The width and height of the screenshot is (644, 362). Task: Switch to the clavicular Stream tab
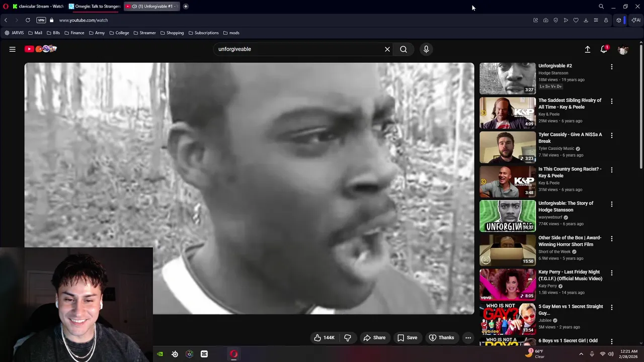[38, 7]
